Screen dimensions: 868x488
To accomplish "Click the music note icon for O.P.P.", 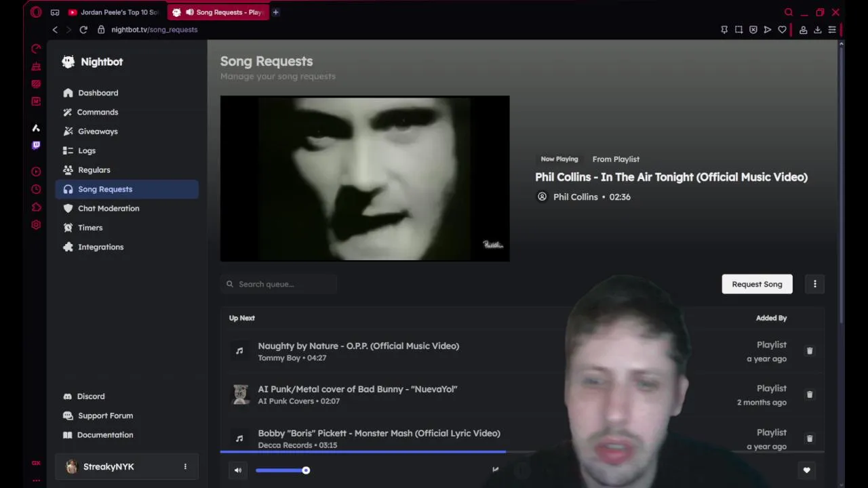I will tap(239, 351).
